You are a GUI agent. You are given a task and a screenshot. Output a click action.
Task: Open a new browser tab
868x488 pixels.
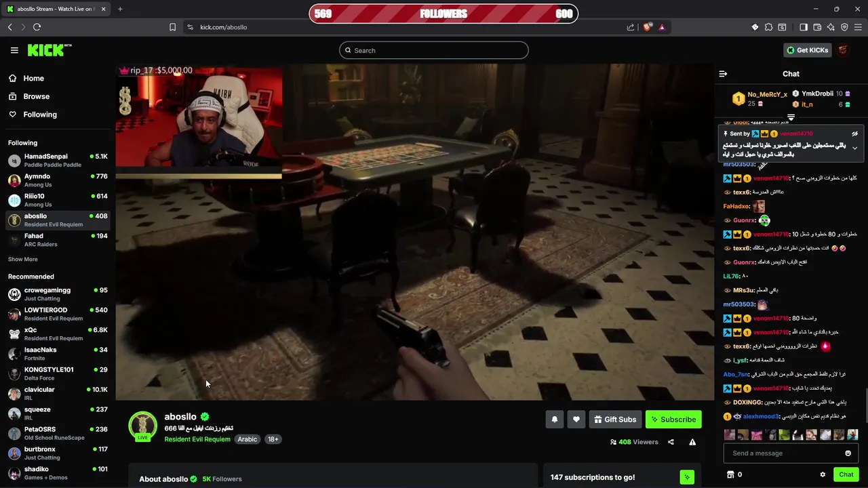pyautogui.click(x=120, y=9)
